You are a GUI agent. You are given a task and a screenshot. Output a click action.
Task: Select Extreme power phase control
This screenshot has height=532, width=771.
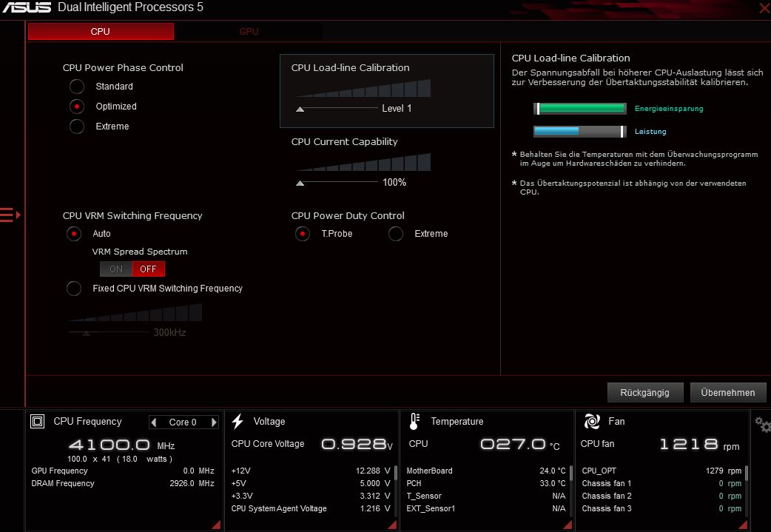77,127
